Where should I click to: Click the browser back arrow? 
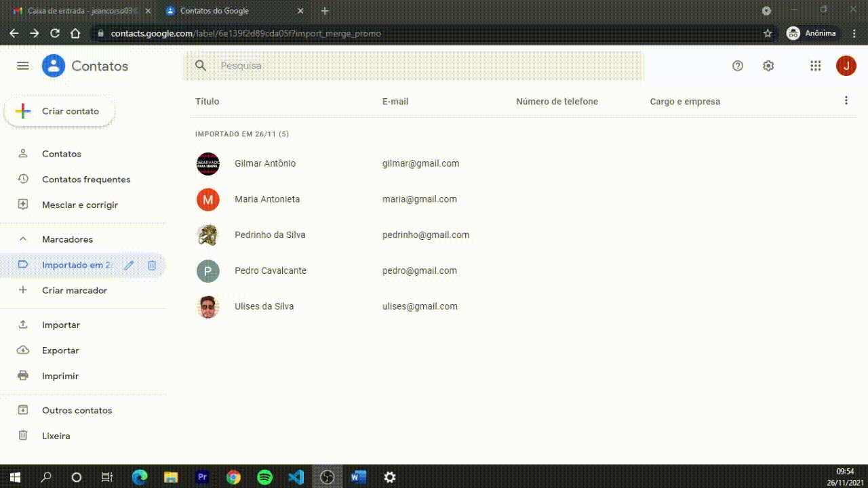[14, 33]
